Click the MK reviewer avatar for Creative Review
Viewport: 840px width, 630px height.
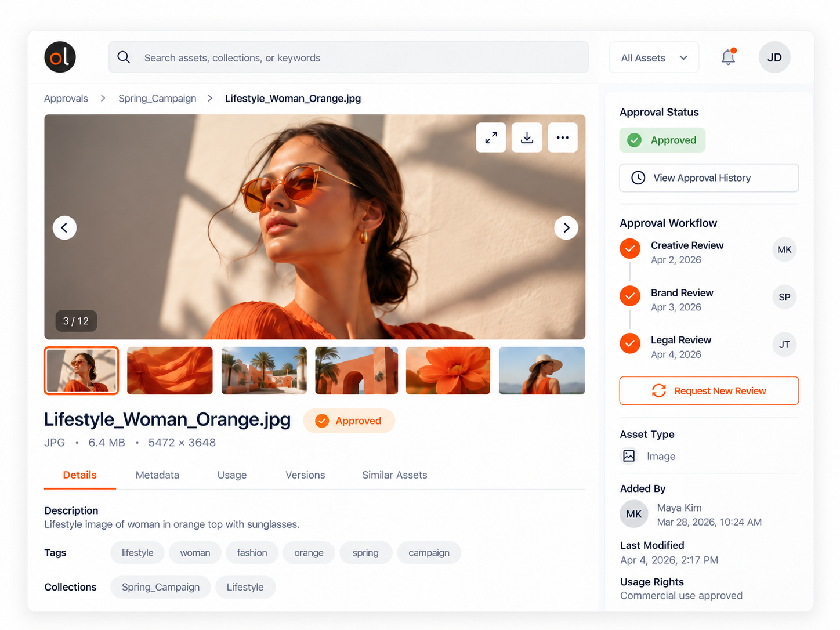[784, 249]
